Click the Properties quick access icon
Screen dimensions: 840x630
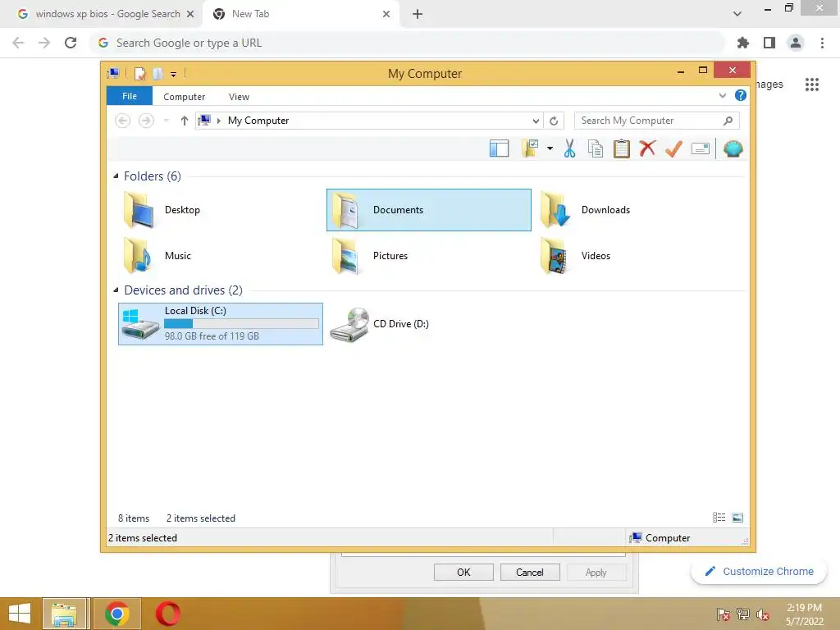[139, 73]
